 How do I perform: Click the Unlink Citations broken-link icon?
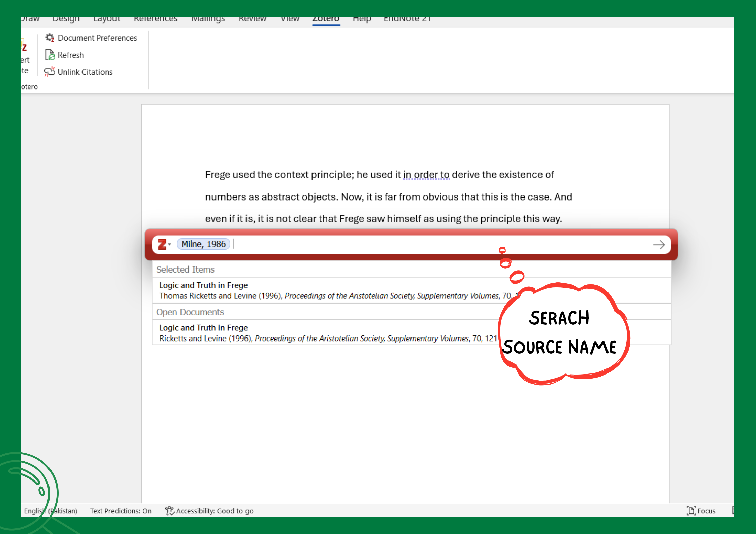click(x=50, y=72)
